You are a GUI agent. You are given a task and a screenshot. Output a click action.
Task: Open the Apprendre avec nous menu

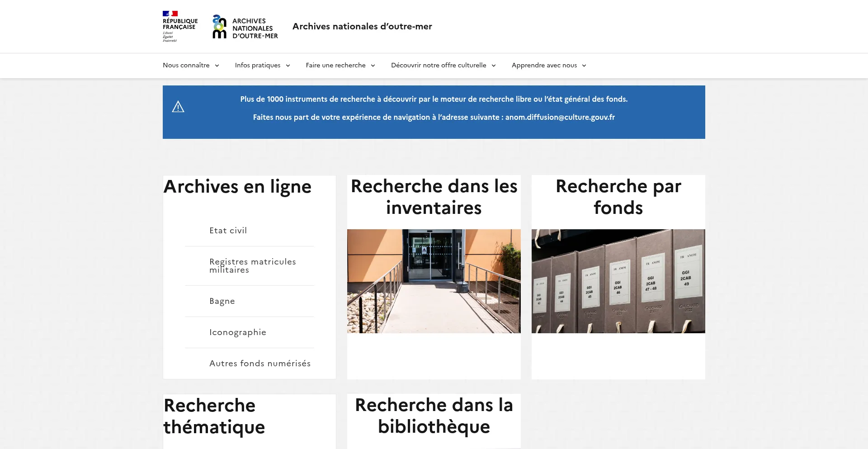(548, 66)
